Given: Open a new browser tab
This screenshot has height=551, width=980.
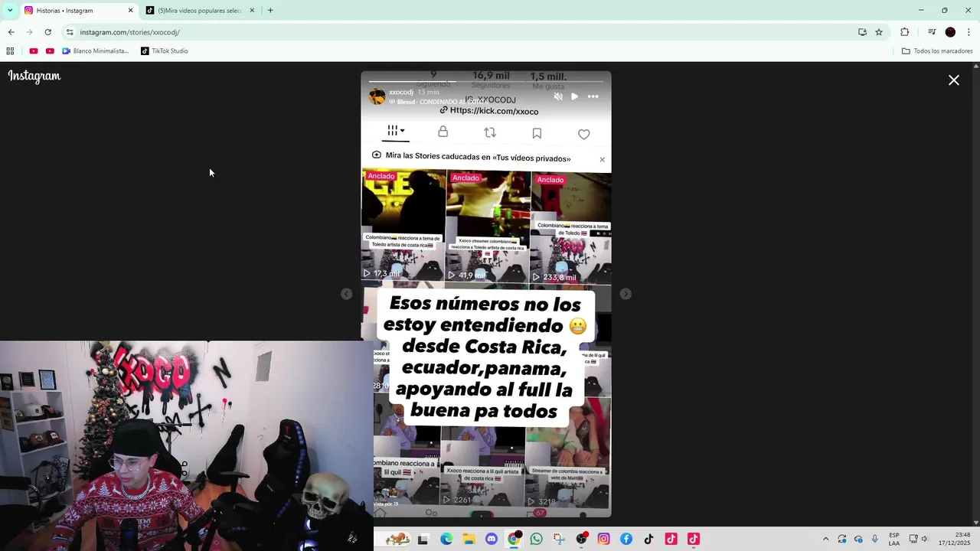Looking at the screenshot, I should 270,11.
